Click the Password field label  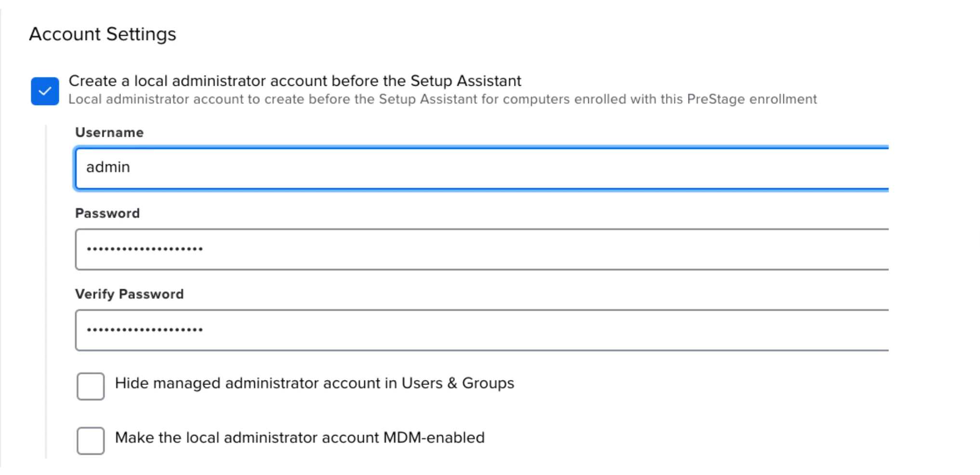pos(107,213)
